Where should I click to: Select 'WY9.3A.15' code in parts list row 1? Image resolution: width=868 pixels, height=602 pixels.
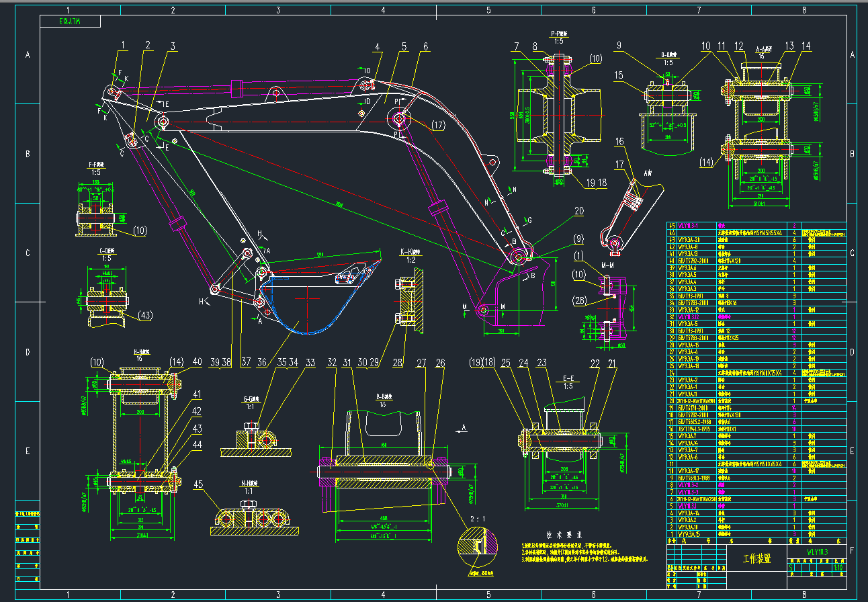(x=688, y=534)
